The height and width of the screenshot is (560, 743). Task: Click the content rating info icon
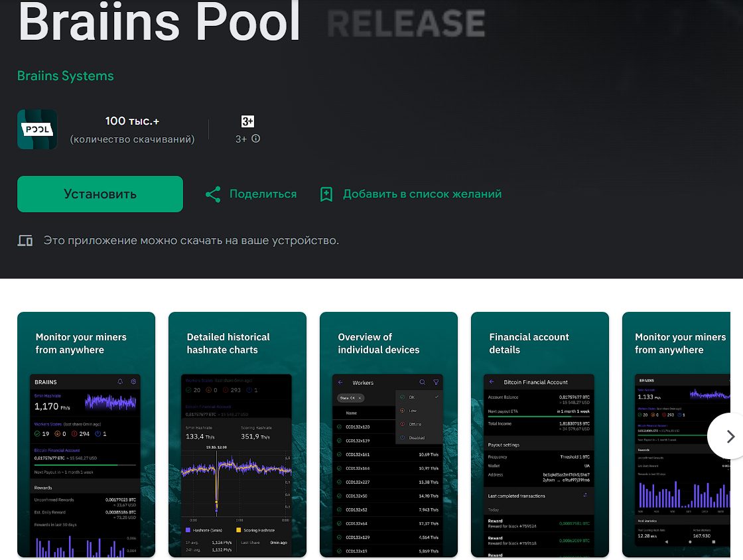(256, 139)
